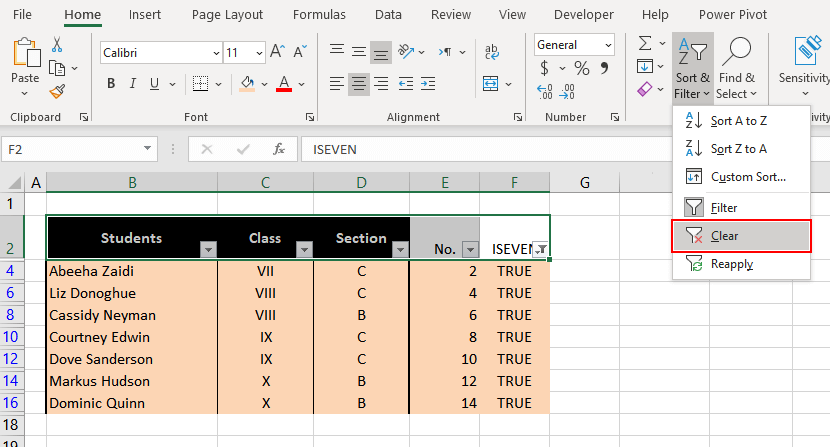Select the cell containing Abeeha Zaidi
Screen dimensions: 830x447
[x=132, y=271]
